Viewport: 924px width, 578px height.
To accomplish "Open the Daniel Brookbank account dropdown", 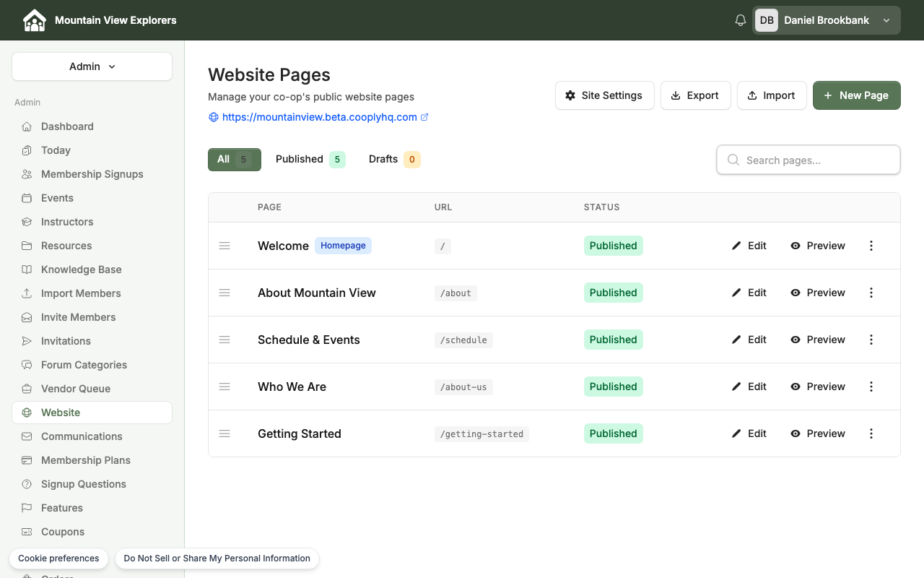I will [827, 20].
